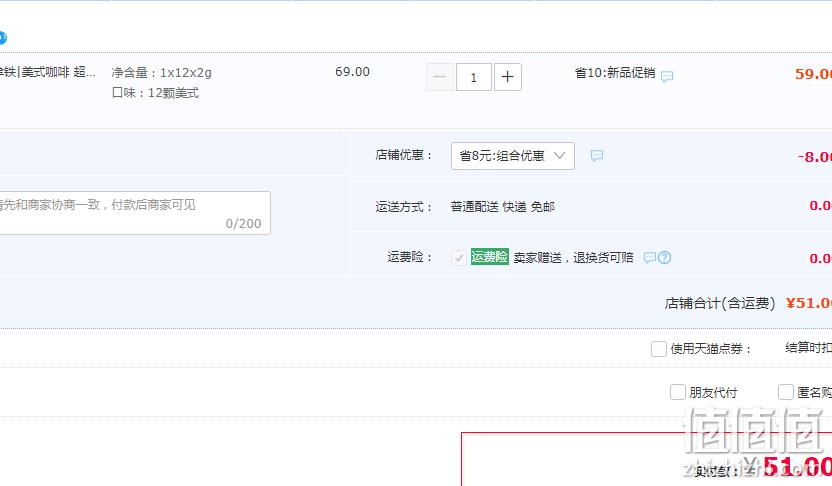Toggle the 运费险 checkbox
832x486 pixels.
click(458, 258)
